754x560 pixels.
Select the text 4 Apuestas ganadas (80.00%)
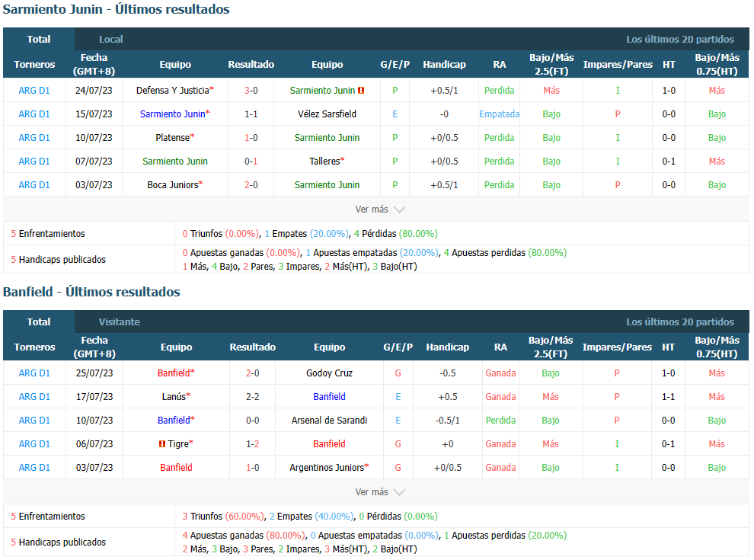(x=243, y=536)
